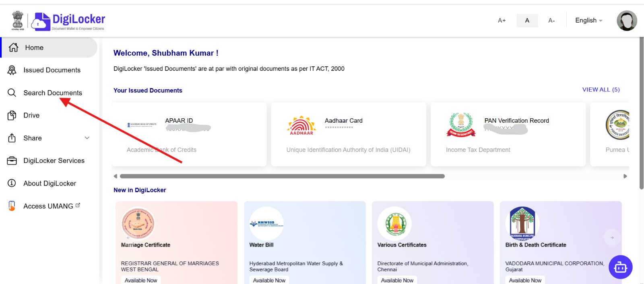Click the national emblem icon in header

click(18, 21)
